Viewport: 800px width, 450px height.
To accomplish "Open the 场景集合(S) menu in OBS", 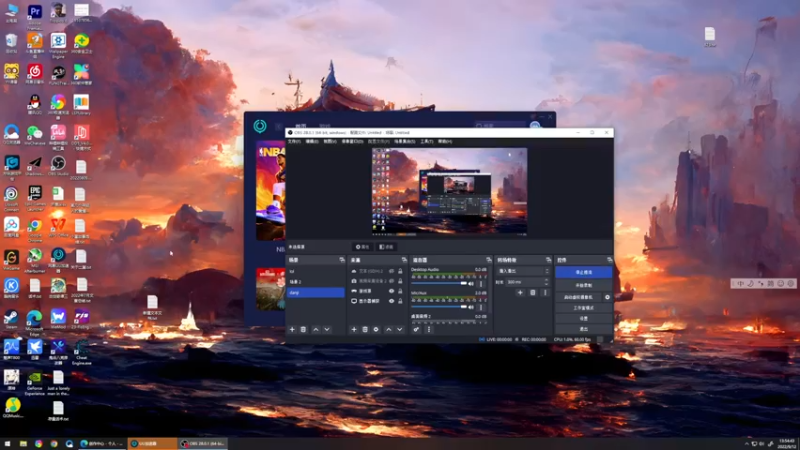I will tap(405, 141).
